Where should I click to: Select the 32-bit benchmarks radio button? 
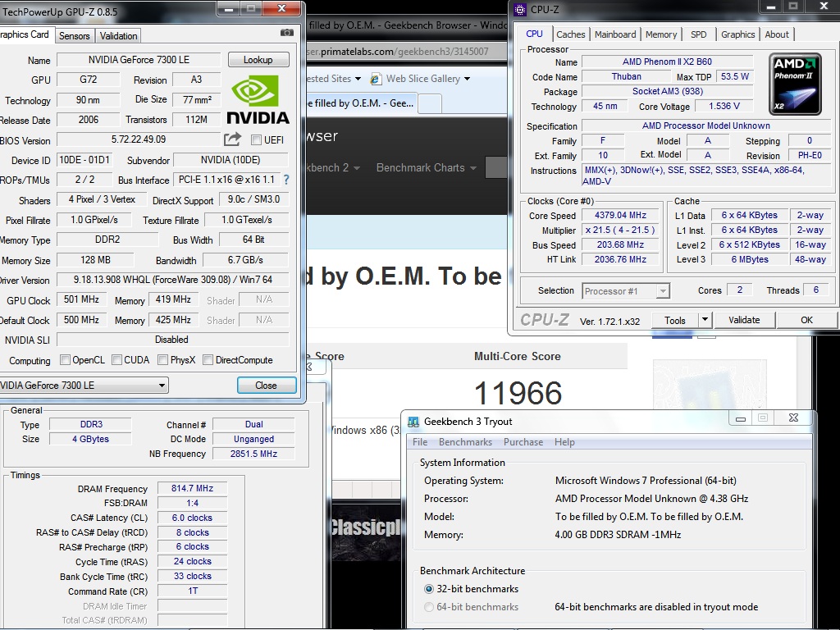(x=428, y=589)
